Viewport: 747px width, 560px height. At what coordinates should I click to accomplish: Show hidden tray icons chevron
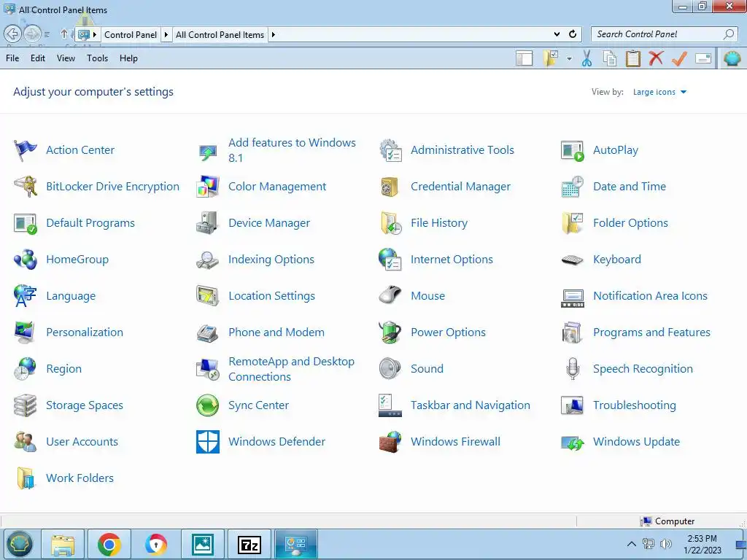(x=631, y=544)
